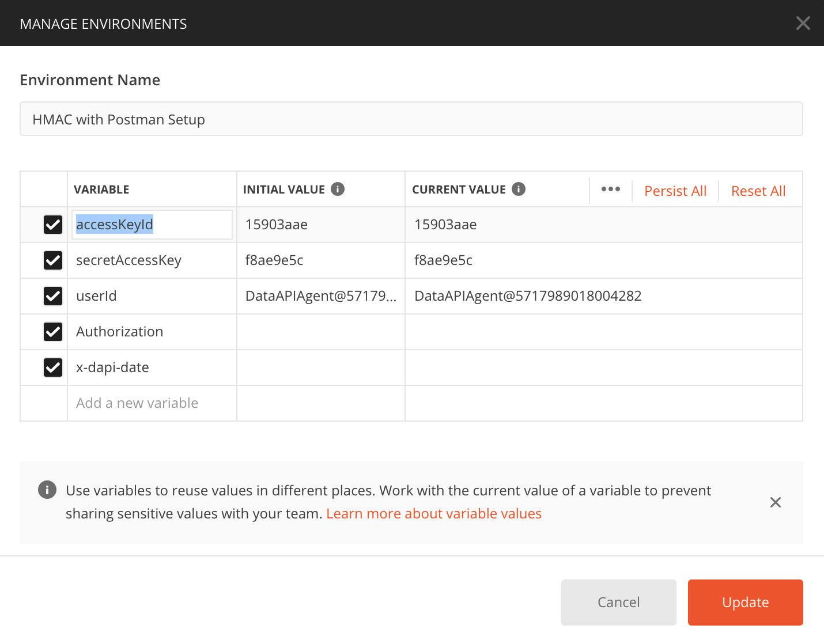The image size is (824, 644).
Task: Click the Environment Name input field
Action: click(411, 119)
